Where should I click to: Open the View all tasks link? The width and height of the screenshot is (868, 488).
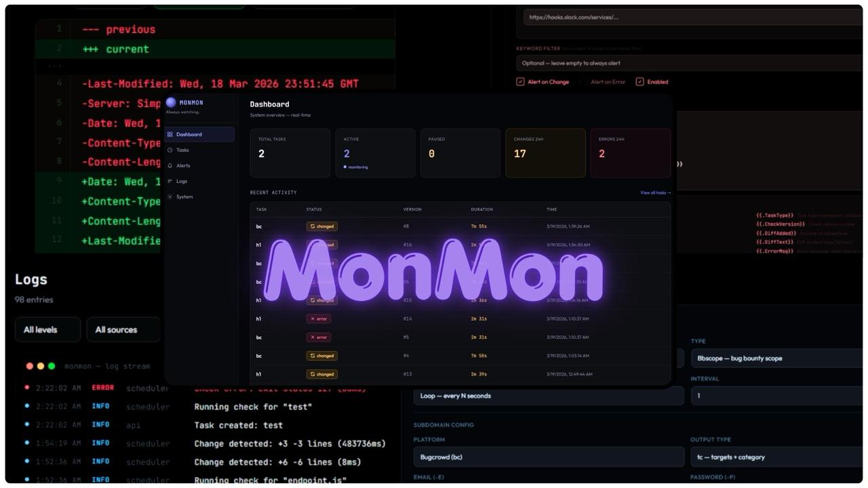[x=654, y=192]
